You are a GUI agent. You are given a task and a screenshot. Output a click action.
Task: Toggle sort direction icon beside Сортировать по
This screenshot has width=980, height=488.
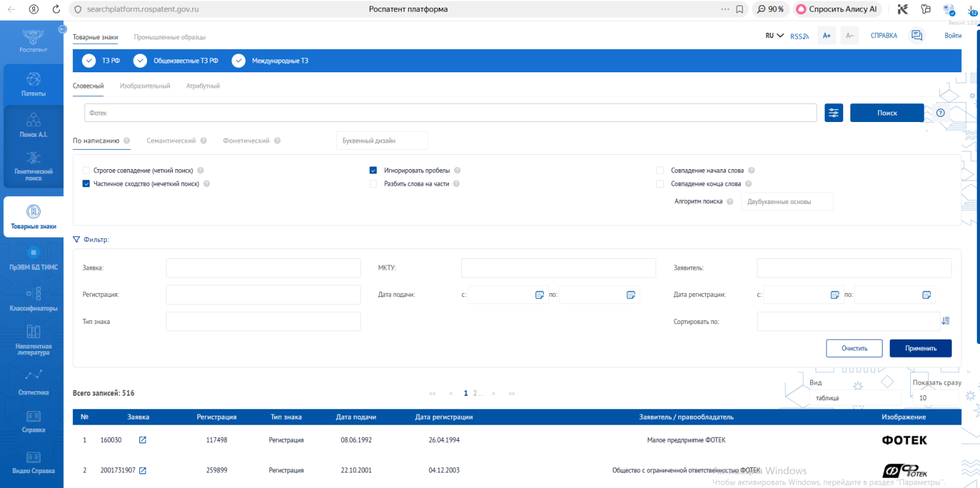(x=946, y=321)
